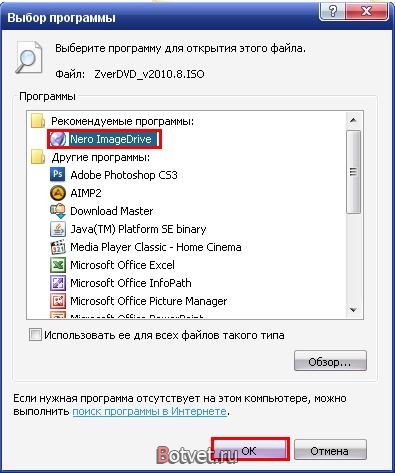Click the list scroll-up arrow
Image resolution: width=395 pixels, height=473 pixels.
pos(353,120)
